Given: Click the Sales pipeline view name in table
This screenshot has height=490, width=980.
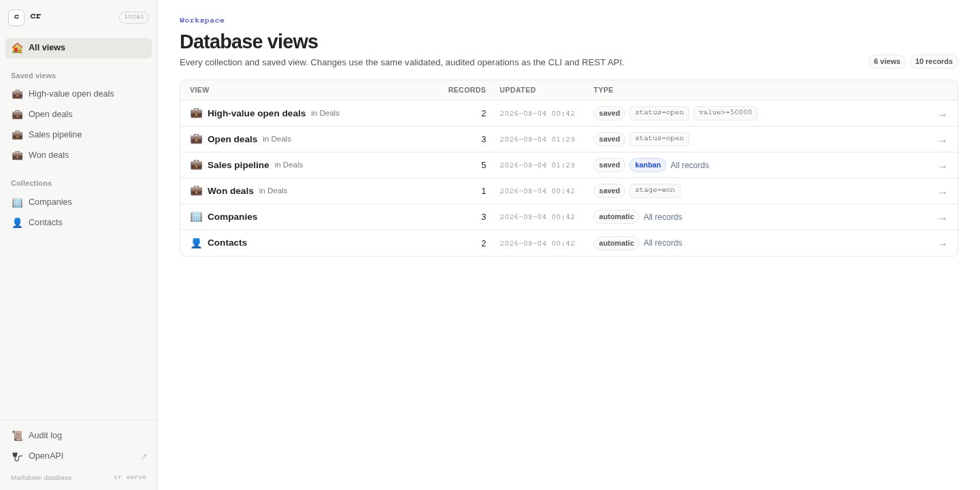Looking at the screenshot, I should [238, 165].
